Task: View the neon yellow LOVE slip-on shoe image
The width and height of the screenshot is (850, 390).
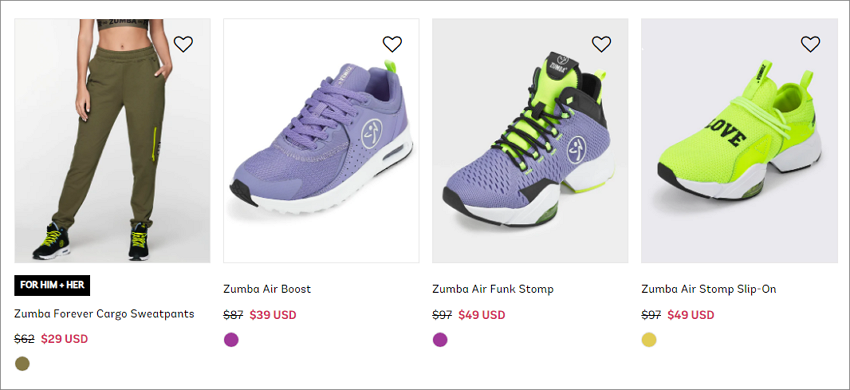Action: 739,141
